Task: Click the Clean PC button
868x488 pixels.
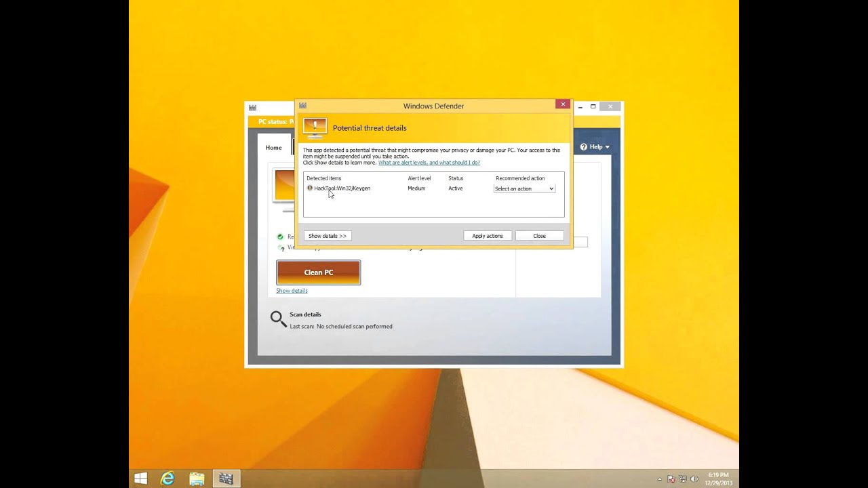Action: point(319,272)
